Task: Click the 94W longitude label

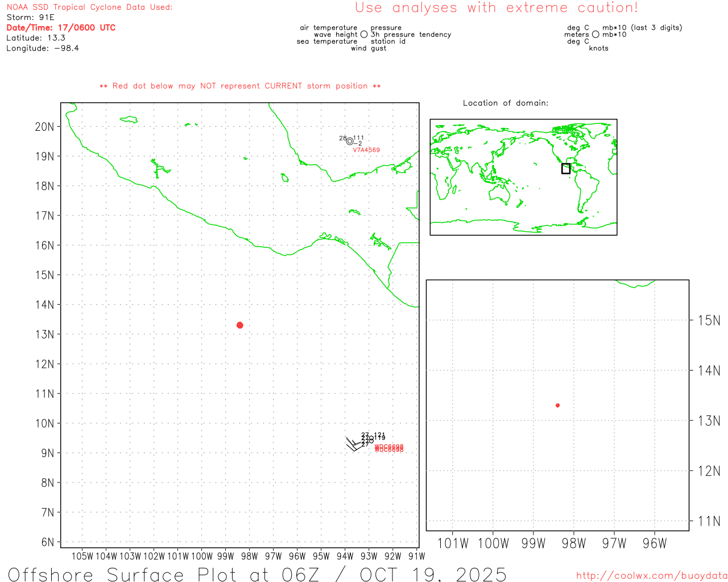Action: point(345,556)
